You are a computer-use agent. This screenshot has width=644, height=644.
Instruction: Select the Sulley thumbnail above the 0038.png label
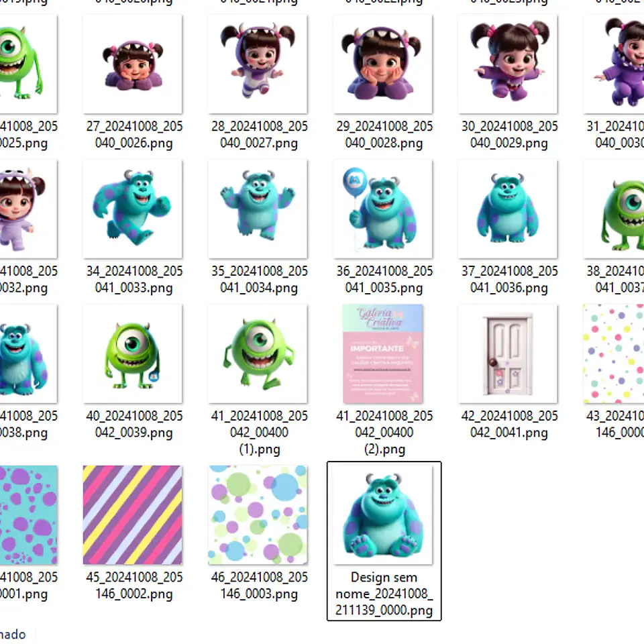pyautogui.click(x=28, y=354)
